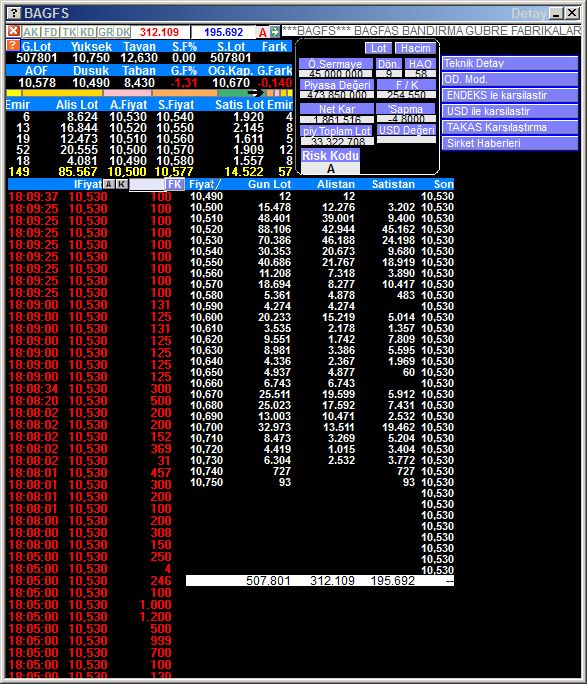Open Sirket Haberleri
The width and height of the screenshot is (587, 684).
tap(510, 143)
